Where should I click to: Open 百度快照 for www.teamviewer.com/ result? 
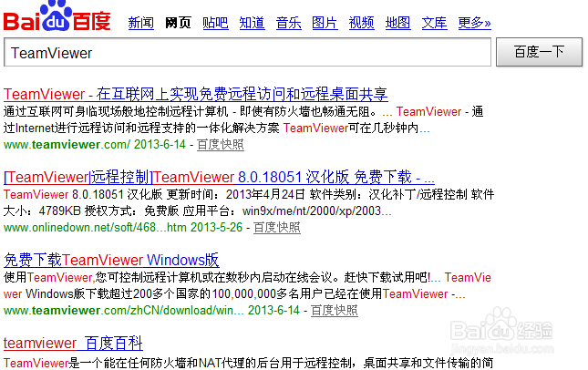point(221,144)
